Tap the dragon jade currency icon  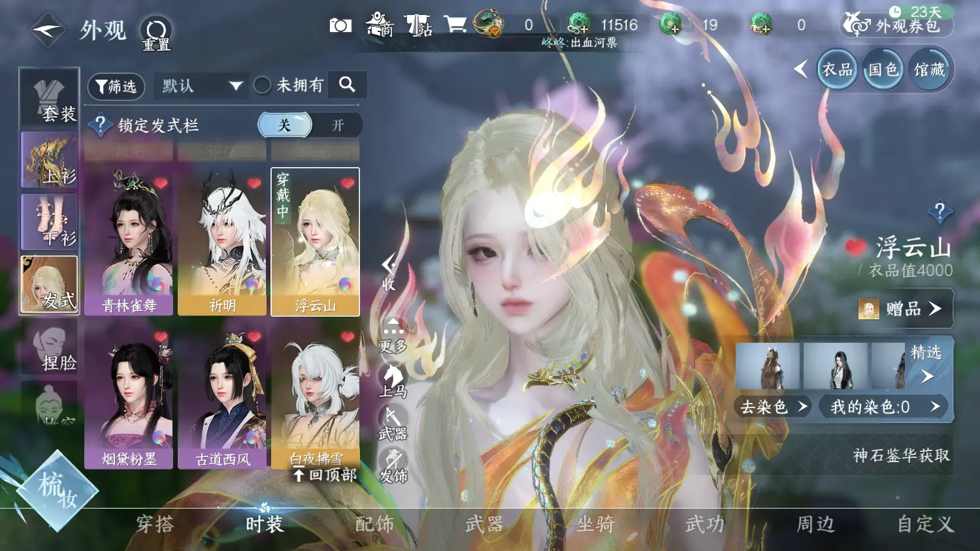click(488, 24)
